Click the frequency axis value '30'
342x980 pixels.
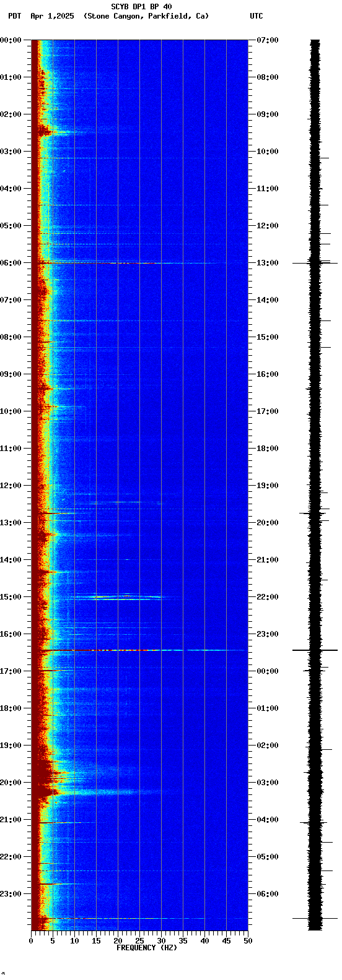(161, 941)
